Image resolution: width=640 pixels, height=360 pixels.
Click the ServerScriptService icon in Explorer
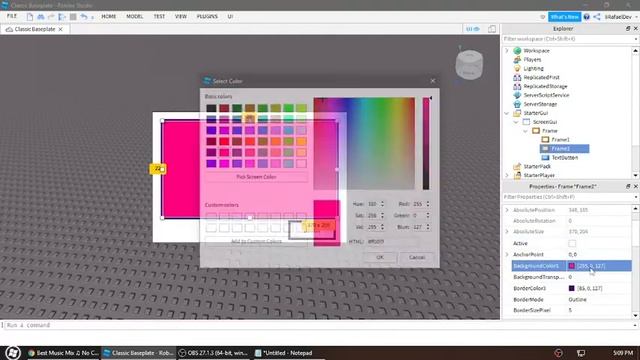point(517,95)
